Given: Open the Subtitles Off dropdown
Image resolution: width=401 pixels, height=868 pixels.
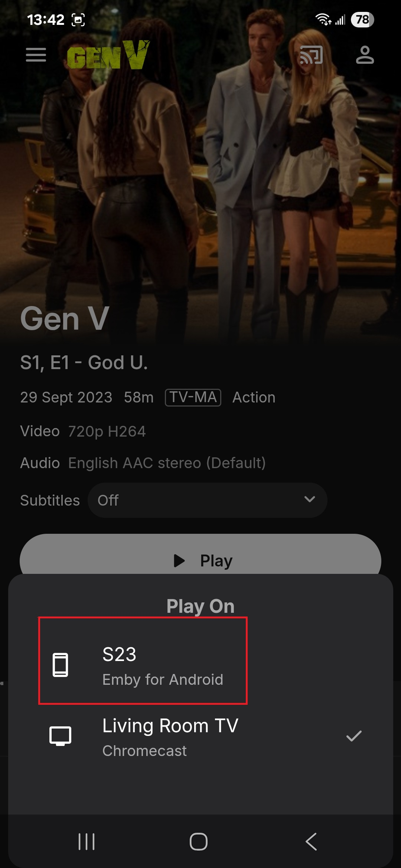Looking at the screenshot, I should tap(207, 500).
